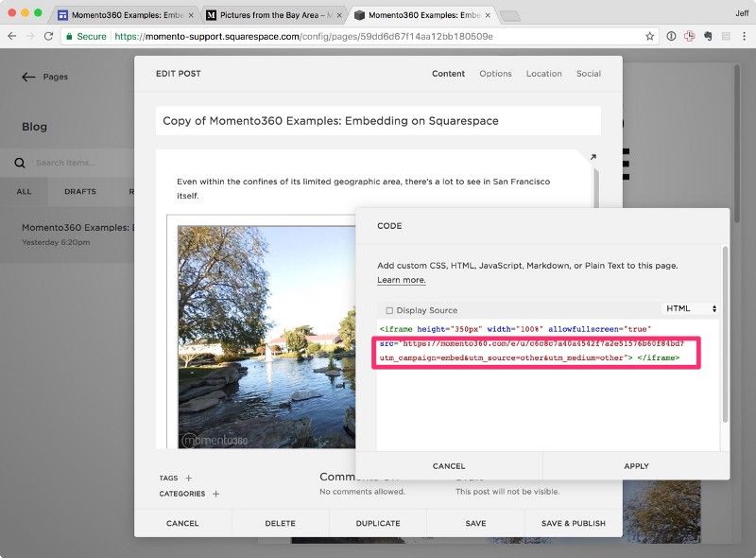Image resolution: width=756 pixels, height=558 pixels.
Task: Click the embedded pond photo thumbnail
Action: point(266,337)
